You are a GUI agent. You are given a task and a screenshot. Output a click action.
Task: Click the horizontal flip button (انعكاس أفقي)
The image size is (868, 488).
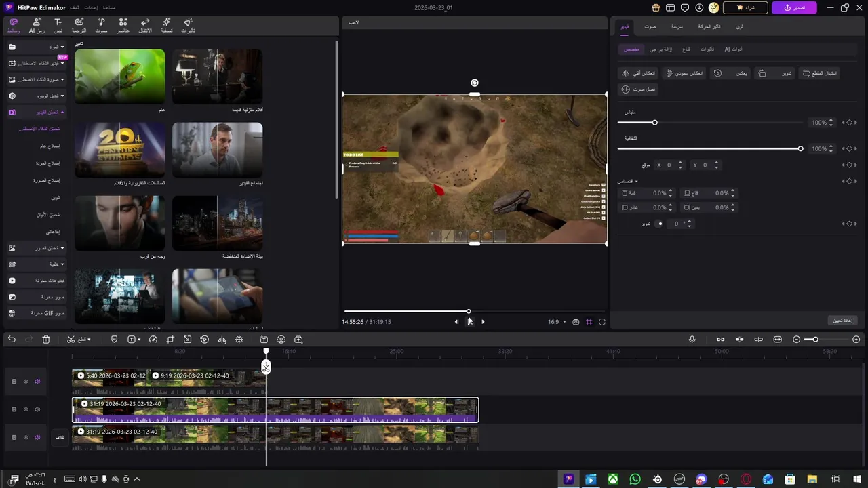[639, 73]
